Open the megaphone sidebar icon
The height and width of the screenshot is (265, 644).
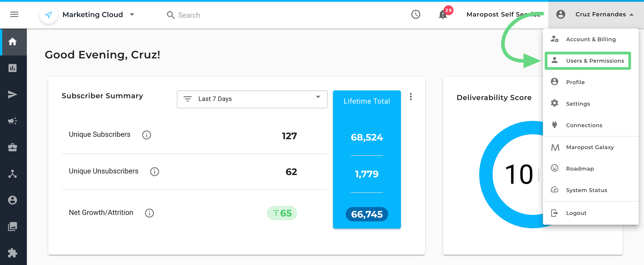(12, 121)
